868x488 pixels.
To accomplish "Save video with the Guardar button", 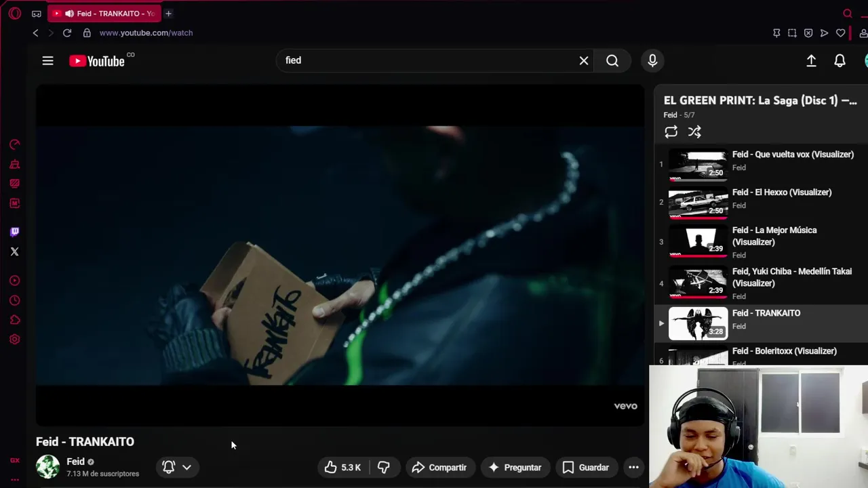I will coord(586,467).
